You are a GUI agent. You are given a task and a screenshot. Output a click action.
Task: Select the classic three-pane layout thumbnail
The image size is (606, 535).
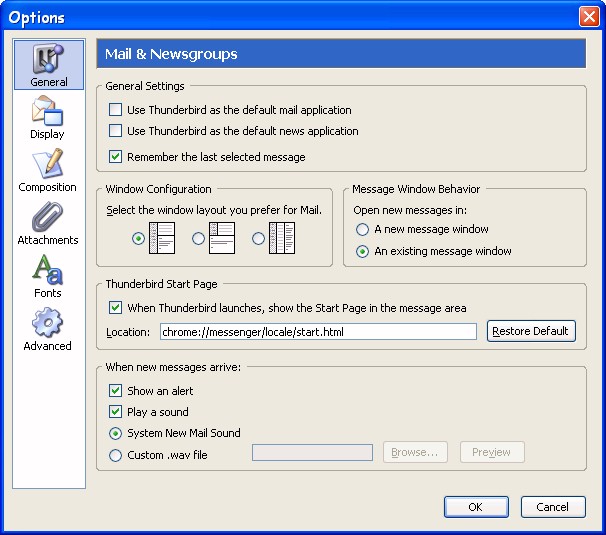(162, 238)
